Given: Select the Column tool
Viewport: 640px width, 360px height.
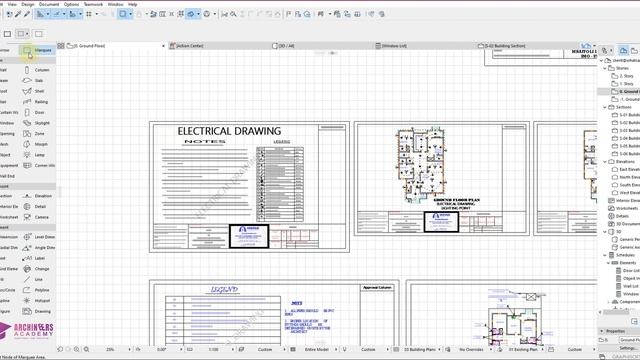Looking at the screenshot, I should [37, 70].
